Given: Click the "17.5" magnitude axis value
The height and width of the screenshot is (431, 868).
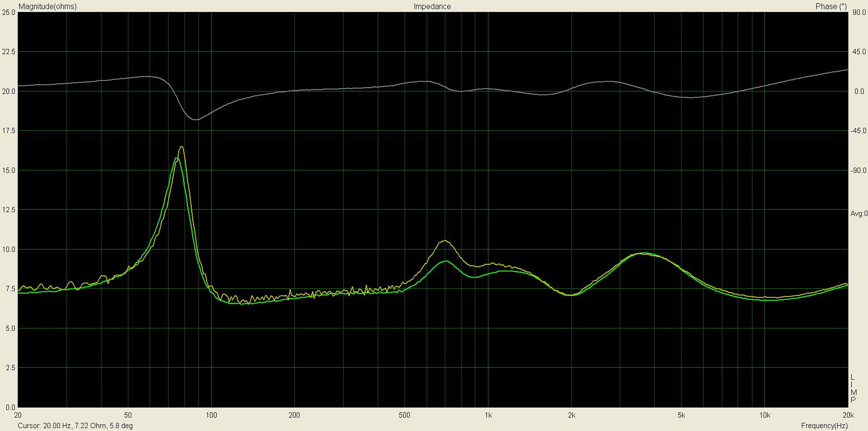Looking at the screenshot, I should (9, 131).
